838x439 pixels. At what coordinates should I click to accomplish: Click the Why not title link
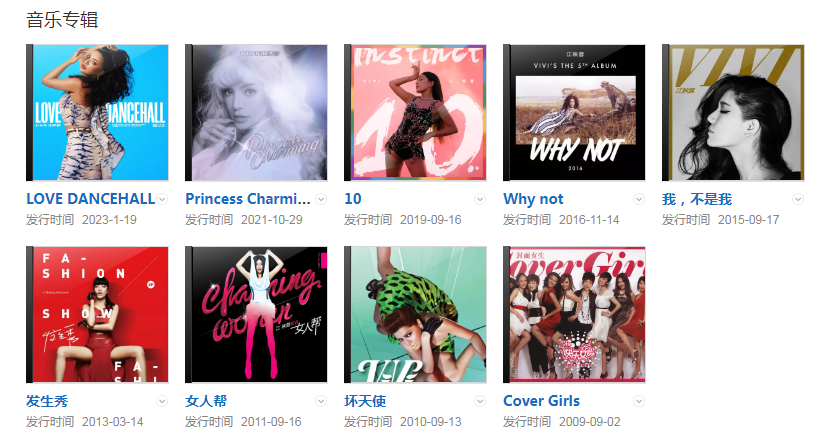[533, 199]
